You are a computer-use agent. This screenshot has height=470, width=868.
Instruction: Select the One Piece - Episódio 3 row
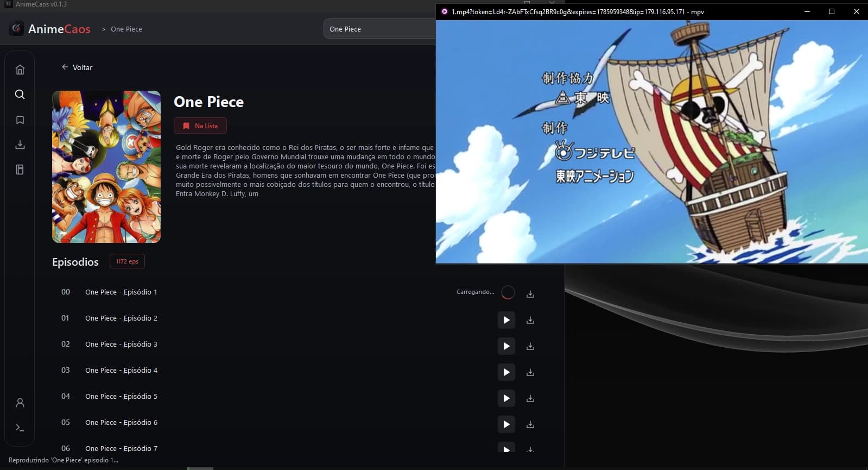coord(299,344)
